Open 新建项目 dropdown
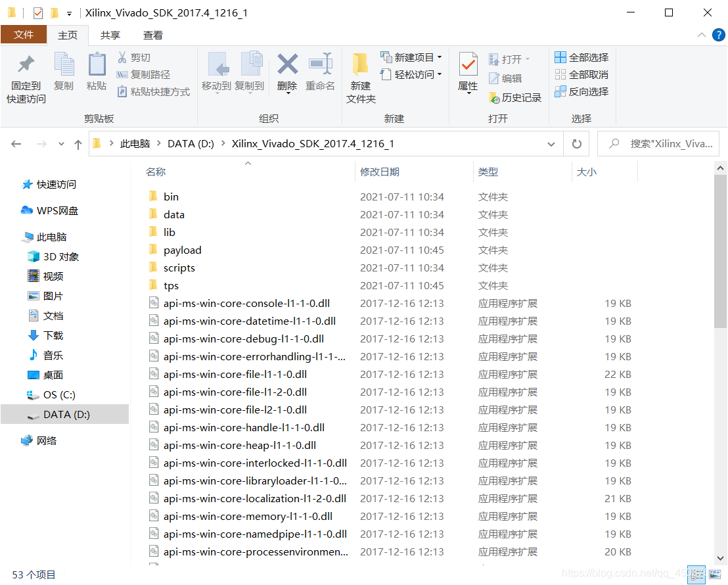The height and width of the screenshot is (585, 728). point(411,58)
